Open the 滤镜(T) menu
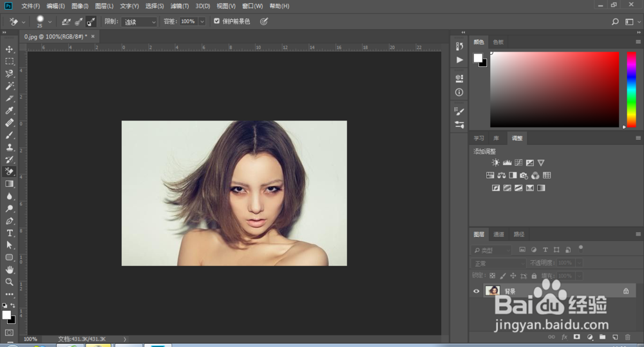This screenshot has height=347, width=644. pyautogui.click(x=180, y=6)
